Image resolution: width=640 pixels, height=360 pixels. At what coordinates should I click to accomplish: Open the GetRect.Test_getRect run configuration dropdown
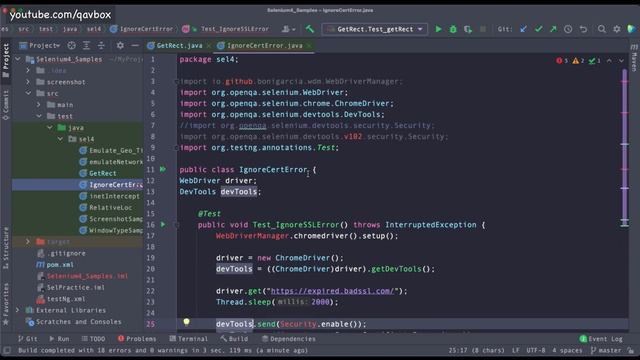pos(375,29)
